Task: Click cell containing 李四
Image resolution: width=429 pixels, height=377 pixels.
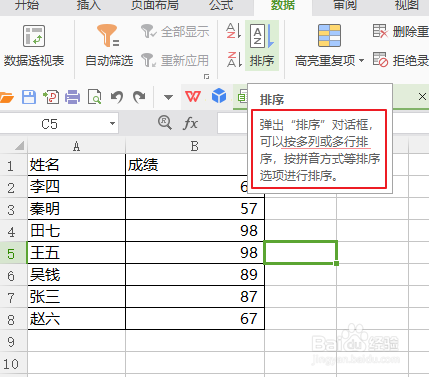Action: (x=77, y=187)
